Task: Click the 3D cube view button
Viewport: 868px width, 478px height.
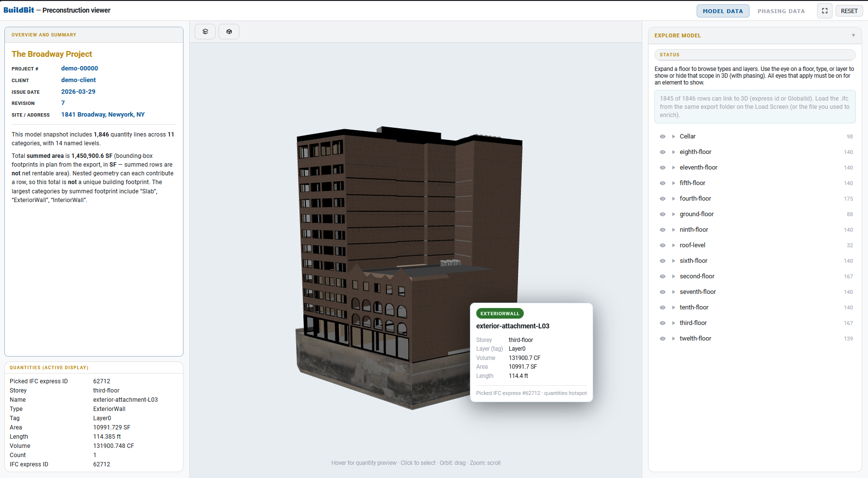Action: tap(229, 32)
